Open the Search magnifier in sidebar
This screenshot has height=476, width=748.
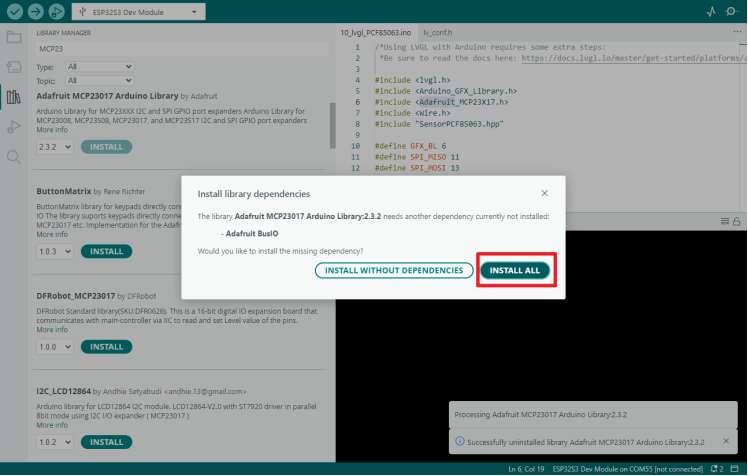[x=14, y=156]
